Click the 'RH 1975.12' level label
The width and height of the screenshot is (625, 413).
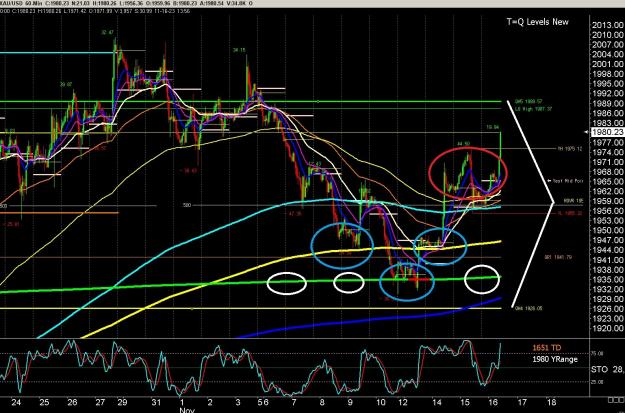coord(568,148)
